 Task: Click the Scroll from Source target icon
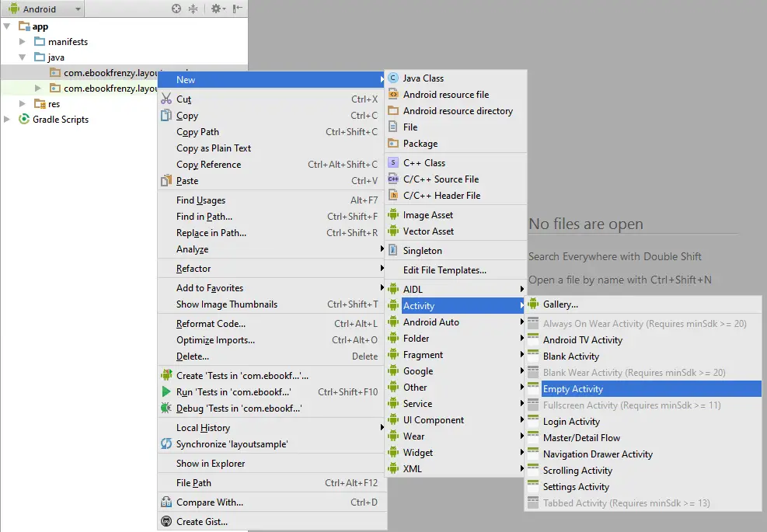tap(176, 9)
